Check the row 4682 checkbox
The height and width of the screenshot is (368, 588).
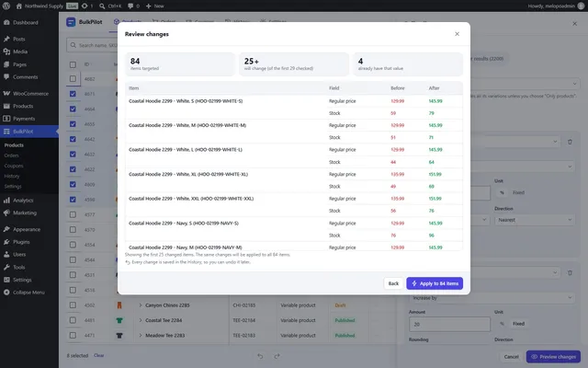tap(73, 79)
